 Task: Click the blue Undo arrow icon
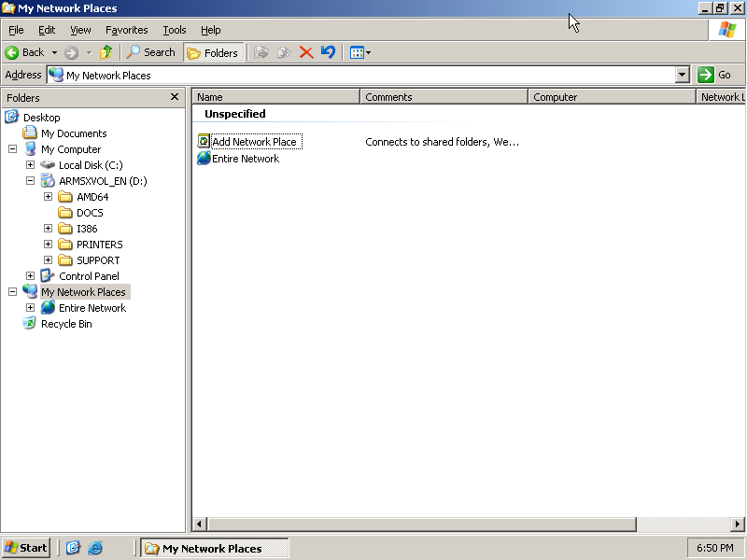point(328,52)
